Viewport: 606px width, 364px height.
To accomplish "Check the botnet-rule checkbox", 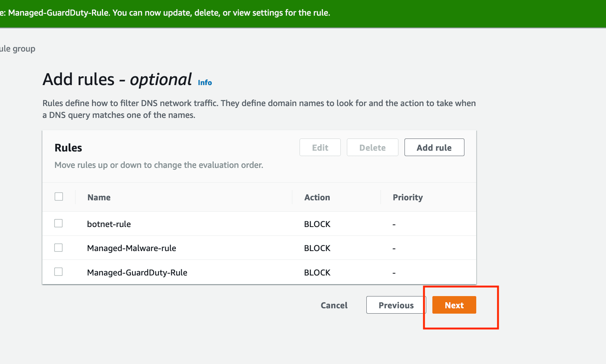I will [58, 223].
